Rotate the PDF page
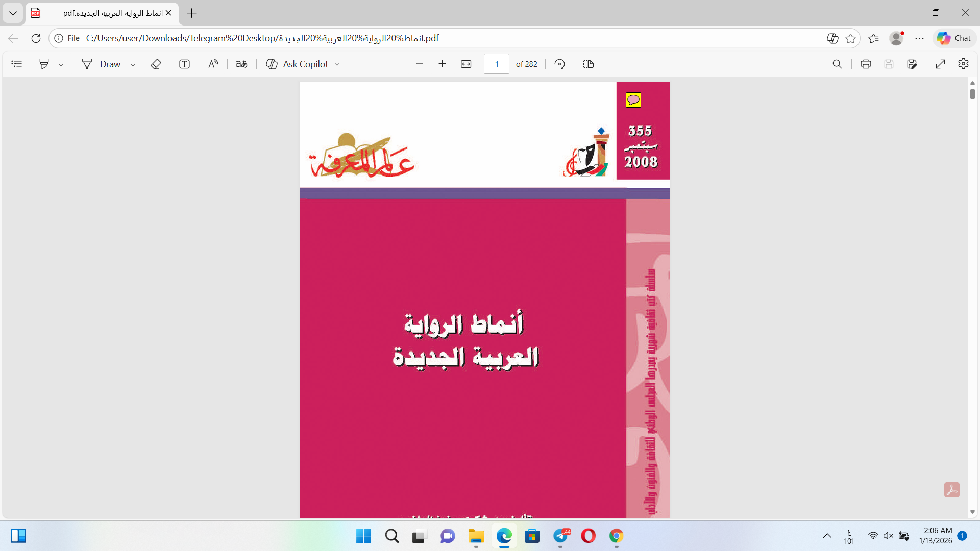Screen dimensions: 980x551 coord(560,64)
